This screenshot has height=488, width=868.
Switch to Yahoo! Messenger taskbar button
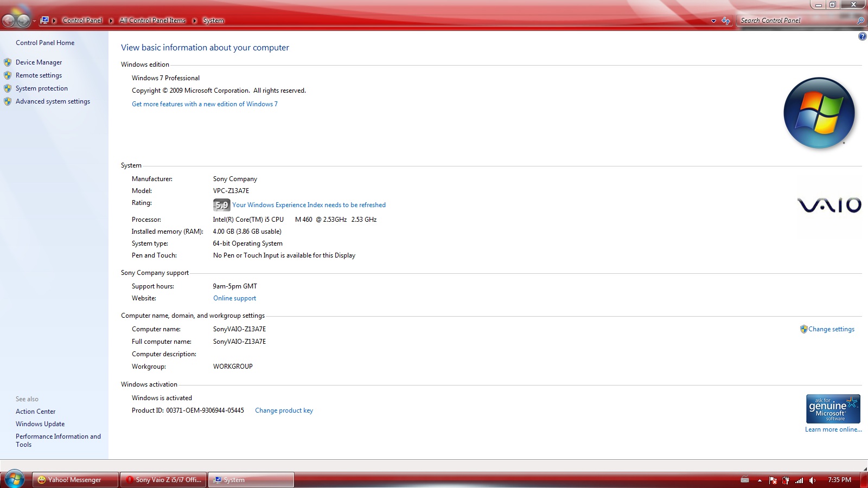(x=75, y=480)
